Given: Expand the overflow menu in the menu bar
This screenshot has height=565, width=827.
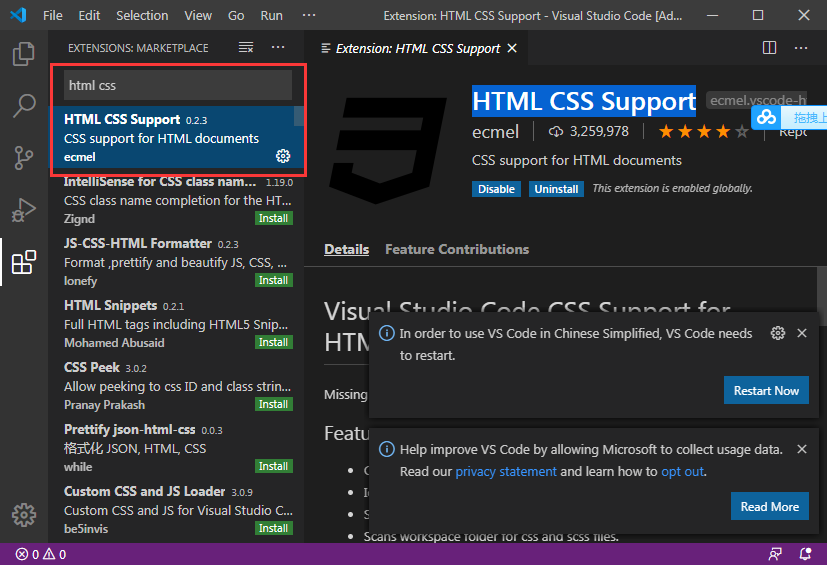Looking at the screenshot, I should coord(309,15).
